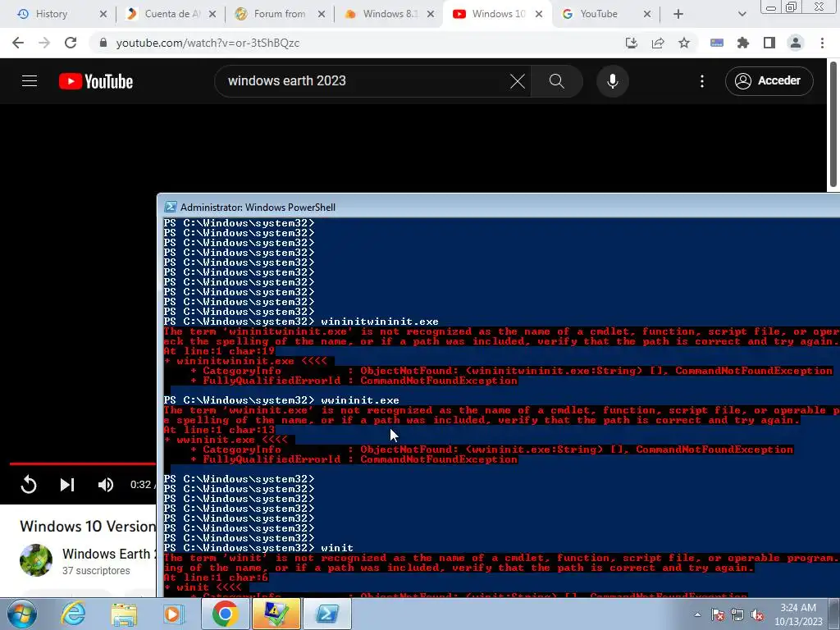This screenshot has width=840, height=630.
Task: Click the muted speaker tray icon
Action: click(x=757, y=614)
